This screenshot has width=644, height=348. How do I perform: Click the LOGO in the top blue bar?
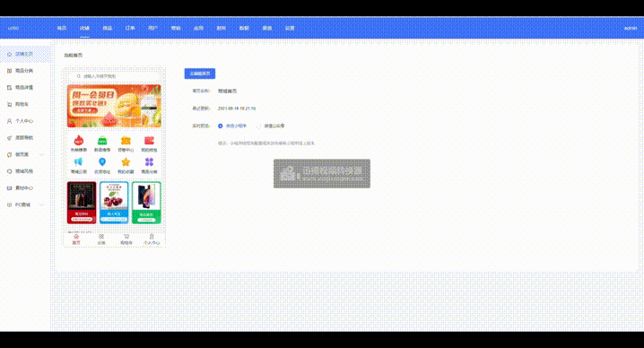pos(13,29)
